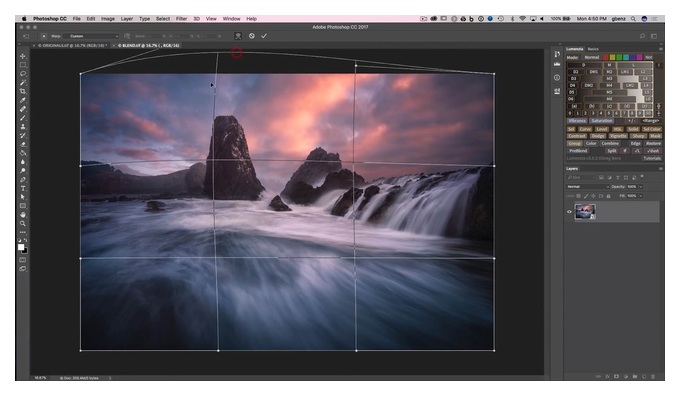Toggle lock image pixels brush icon
Viewport: 680px width, 396px height.
click(586, 196)
